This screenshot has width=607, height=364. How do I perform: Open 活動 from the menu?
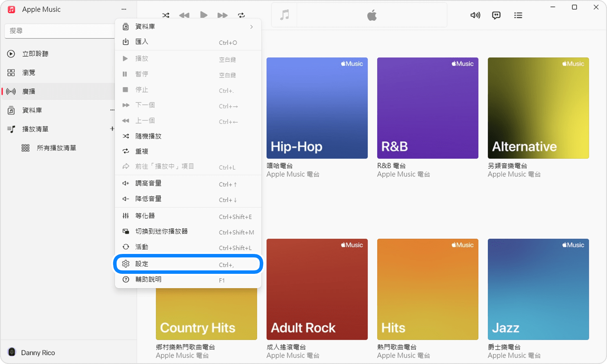pyautogui.click(x=188, y=247)
